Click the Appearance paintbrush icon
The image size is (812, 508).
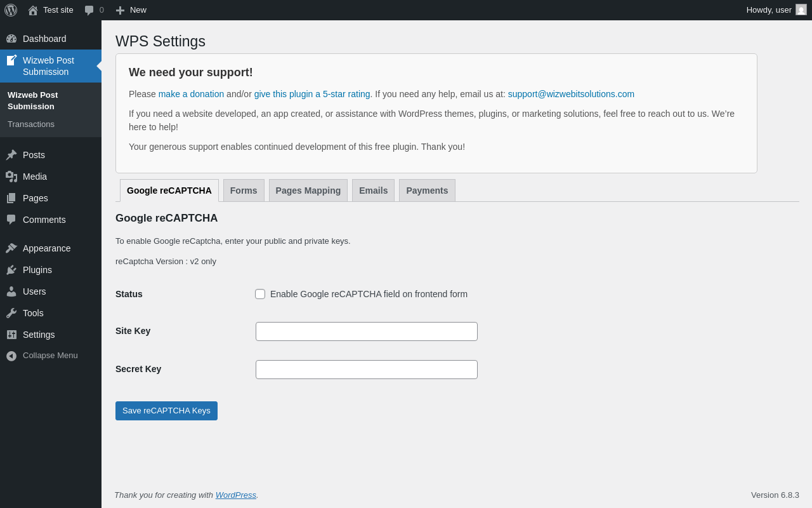point(11,248)
